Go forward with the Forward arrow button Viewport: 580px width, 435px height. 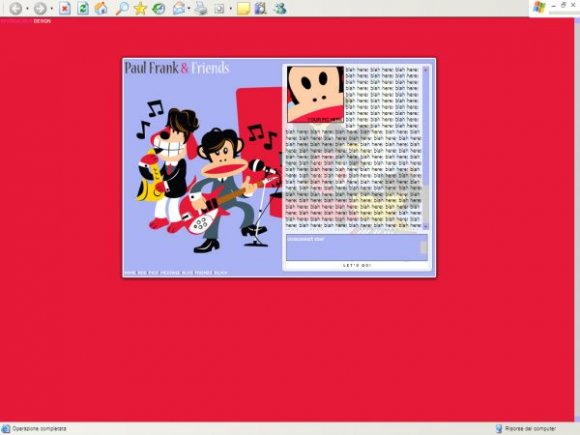click(x=40, y=8)
